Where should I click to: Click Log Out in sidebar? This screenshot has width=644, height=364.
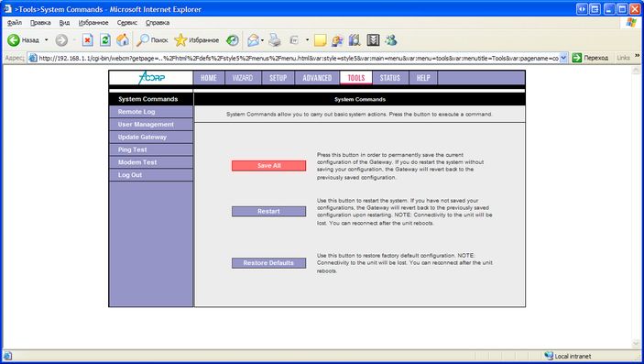click(x=151, y=175)
